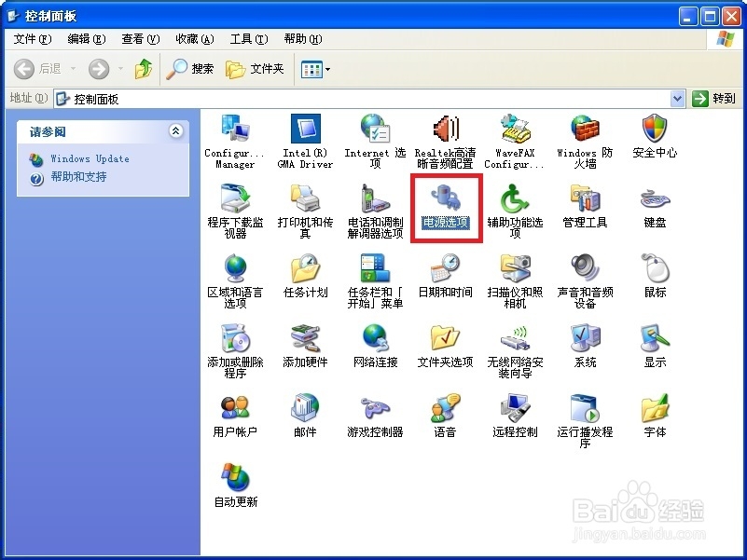Open the 工具(T) menu
747x560 pixels.
[x=249, y=39]
